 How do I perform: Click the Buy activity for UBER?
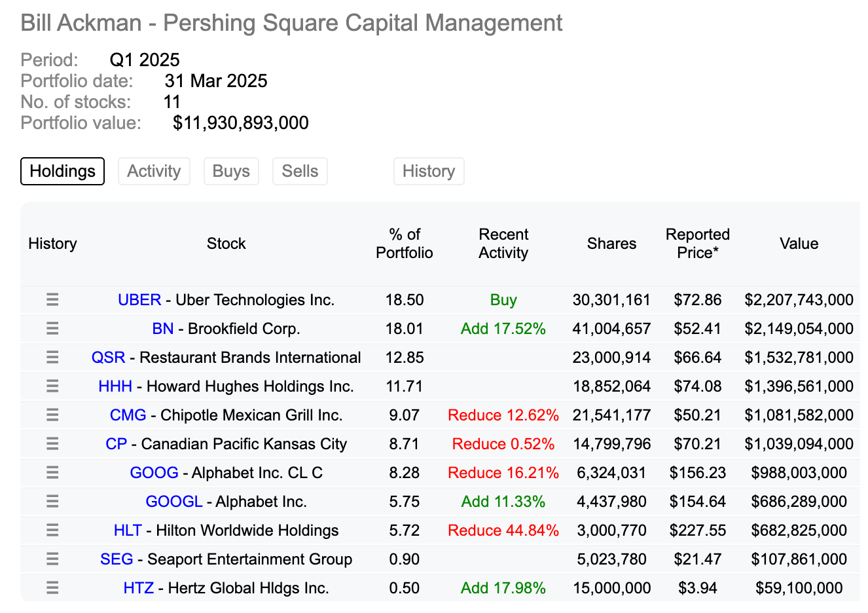(x=503, y=300)
